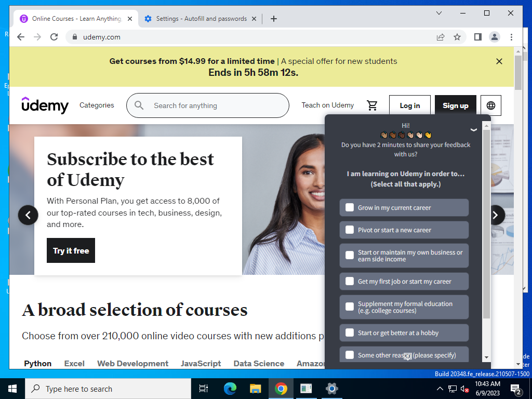Bookmark this page with the star

click(x=457, y=37)
